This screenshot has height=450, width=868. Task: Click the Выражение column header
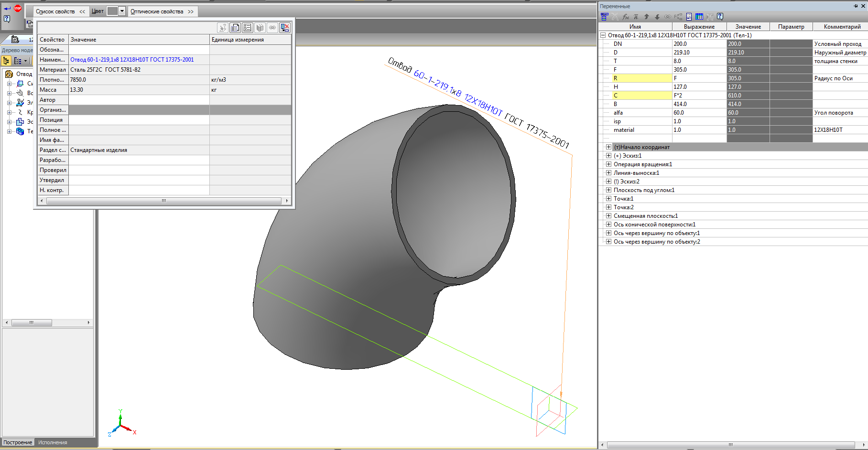tap(699, 27)
